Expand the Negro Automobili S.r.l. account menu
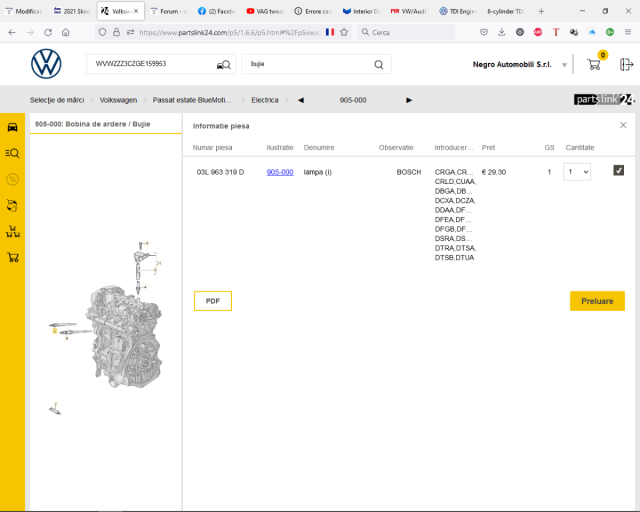The image size is (640, 512). pyautogui.click(x=565, y=65)
